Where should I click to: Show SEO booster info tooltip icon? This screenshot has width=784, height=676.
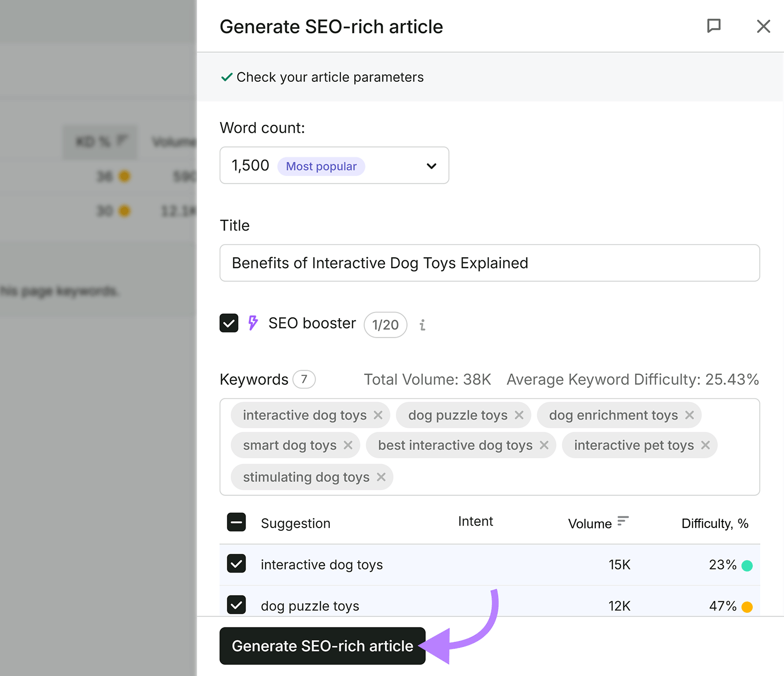pyautogui.click(x=422, y=325)
